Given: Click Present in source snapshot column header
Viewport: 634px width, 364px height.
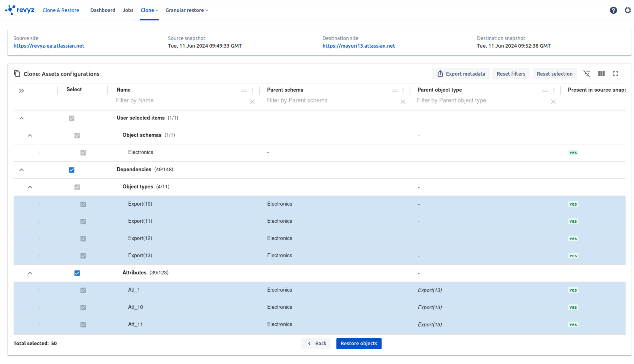Looking at the screenshot, I should (x=596, y=90).
